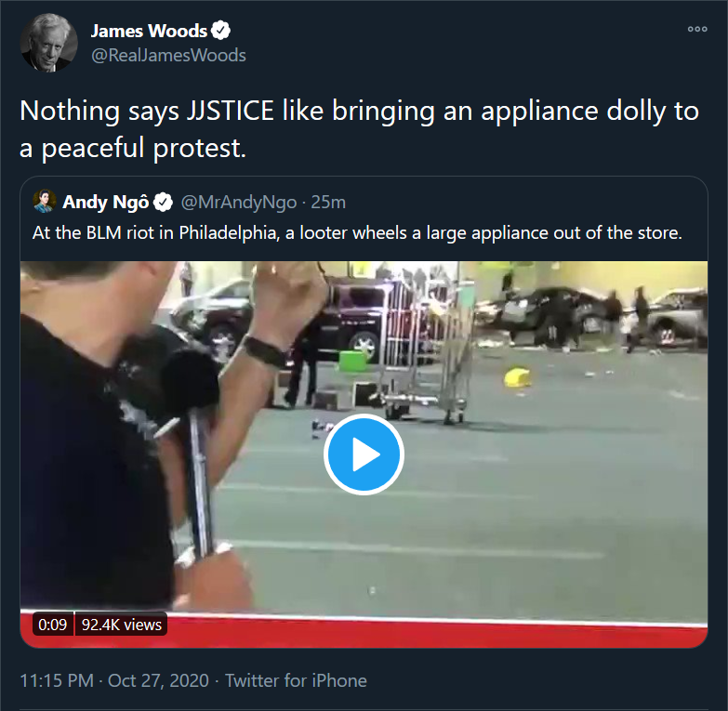728x711 pixels.
Task: Play the embedded video
Action: (364, 454)
